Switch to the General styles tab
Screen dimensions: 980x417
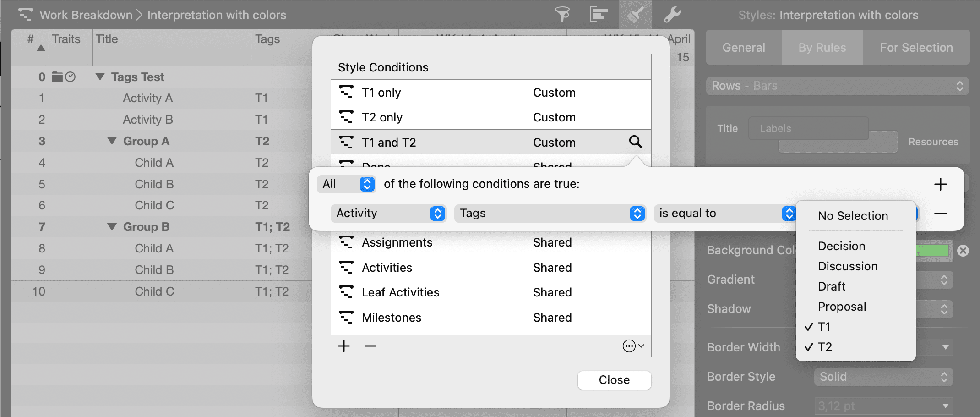[x=744, y=48]
